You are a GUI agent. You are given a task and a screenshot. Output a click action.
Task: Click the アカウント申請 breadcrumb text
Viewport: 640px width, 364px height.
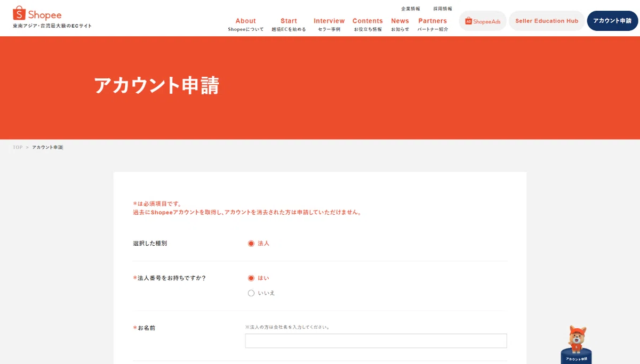[x=47, y=148]
